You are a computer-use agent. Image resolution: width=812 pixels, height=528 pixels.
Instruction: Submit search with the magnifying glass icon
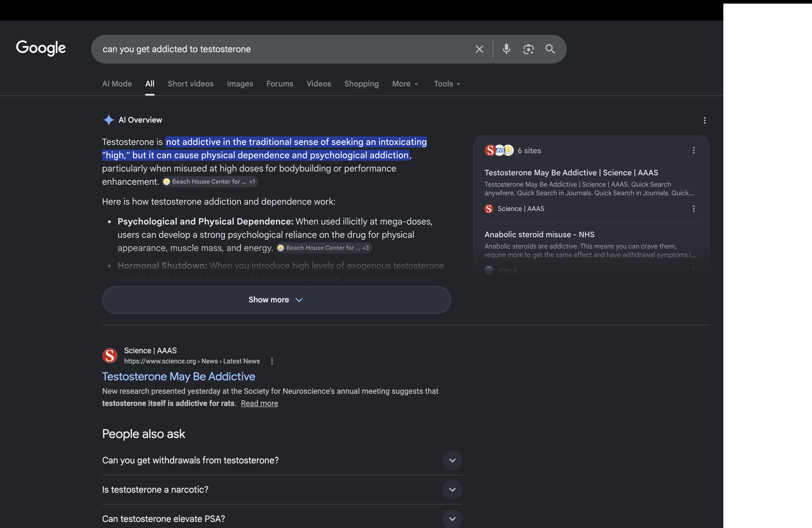[550, 49]
